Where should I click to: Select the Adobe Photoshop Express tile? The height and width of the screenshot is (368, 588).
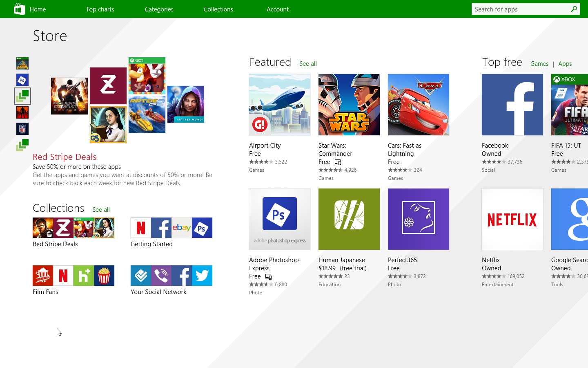(279, 219)
